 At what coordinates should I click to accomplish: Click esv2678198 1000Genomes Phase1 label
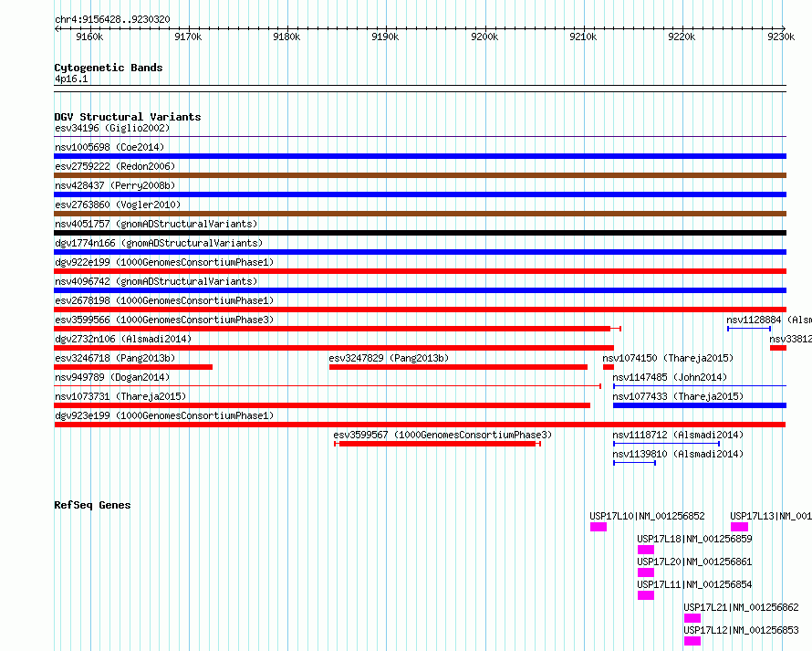tap(164, 300)
